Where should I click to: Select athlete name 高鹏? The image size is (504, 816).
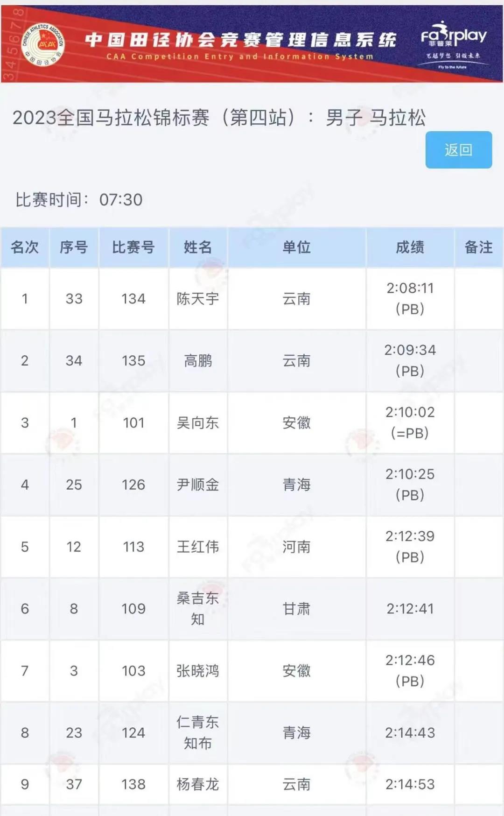(x=198, y=360)
